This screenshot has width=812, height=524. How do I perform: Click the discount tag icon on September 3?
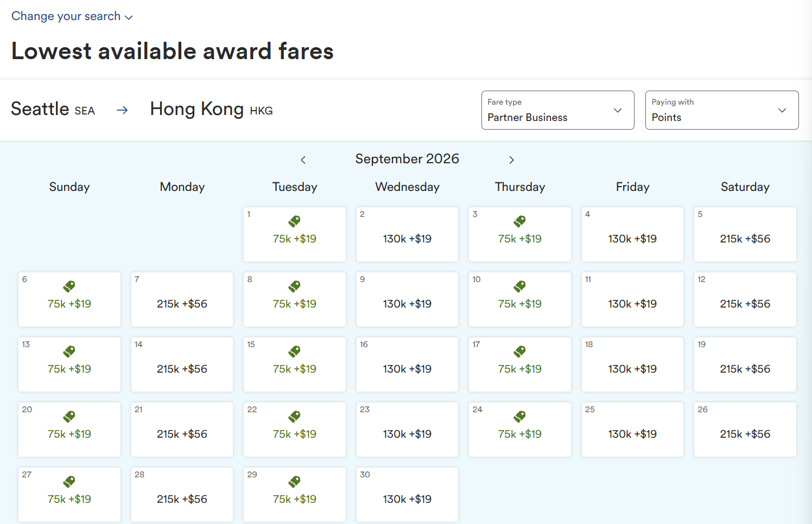[x=520, y=221]
